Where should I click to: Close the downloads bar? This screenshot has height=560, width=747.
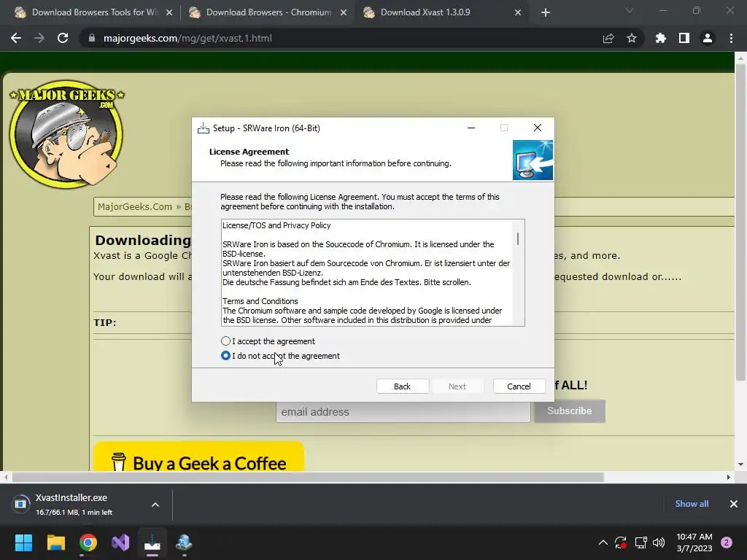tap(734, 504)
